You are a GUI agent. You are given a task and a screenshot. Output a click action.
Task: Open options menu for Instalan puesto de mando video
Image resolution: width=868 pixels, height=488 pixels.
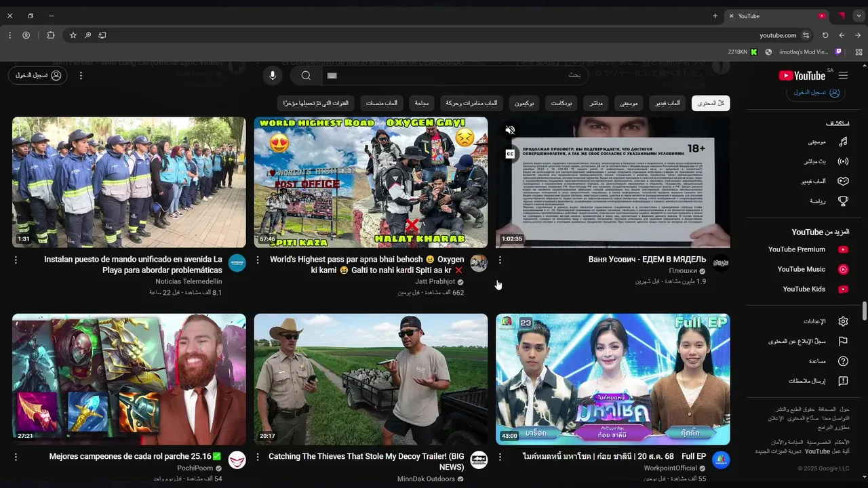pyautogui.click(x=16, y=260)
